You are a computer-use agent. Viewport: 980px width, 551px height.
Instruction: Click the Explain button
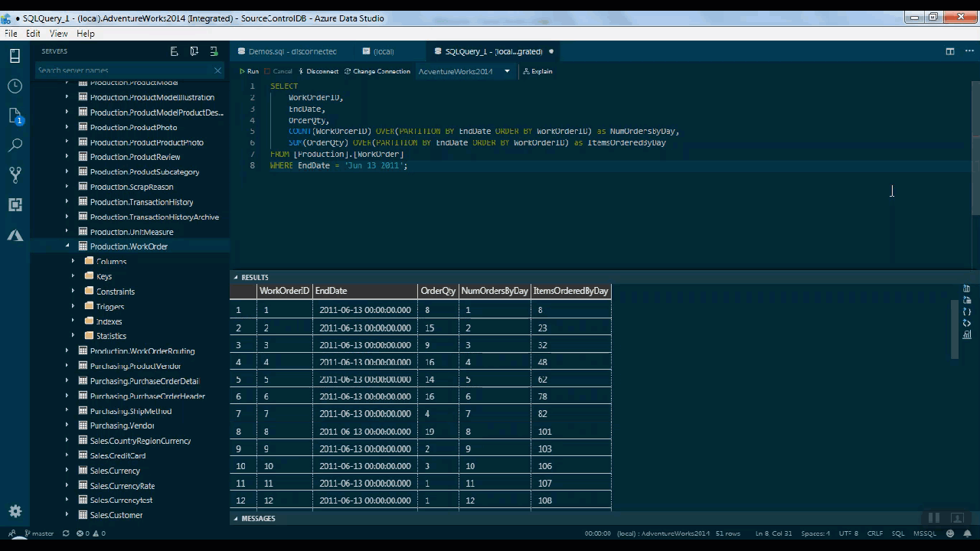coord(537,71)
